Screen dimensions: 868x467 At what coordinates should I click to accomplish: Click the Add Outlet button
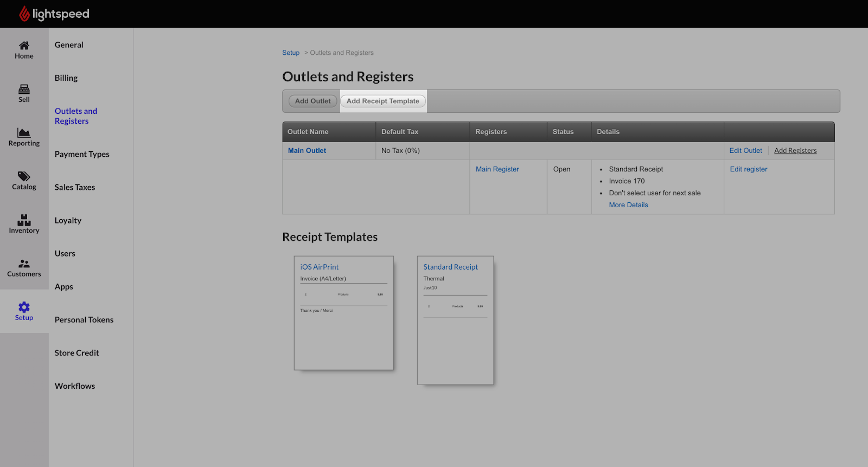[x=313, y=101]
